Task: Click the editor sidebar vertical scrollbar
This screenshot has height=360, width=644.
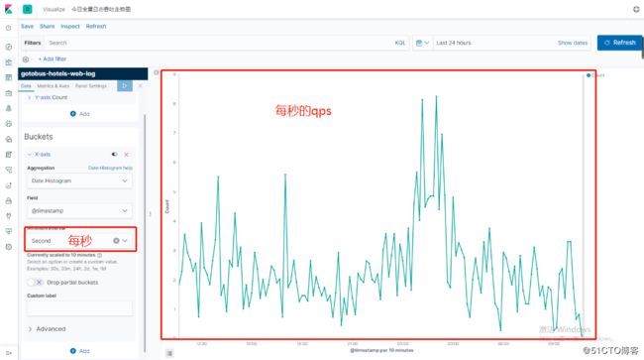Action: pos(145,233)
